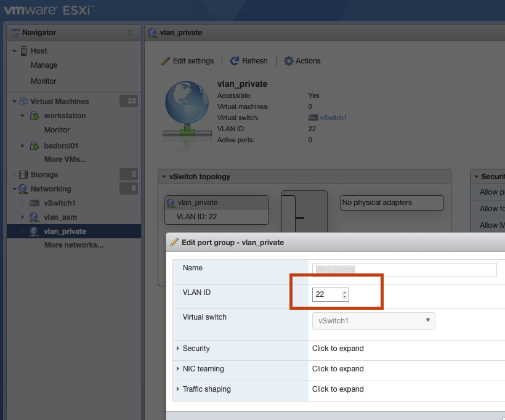Open the Virtual switch dropdown
Viewport: 505px width, 420px height.
tap(374, 321)
